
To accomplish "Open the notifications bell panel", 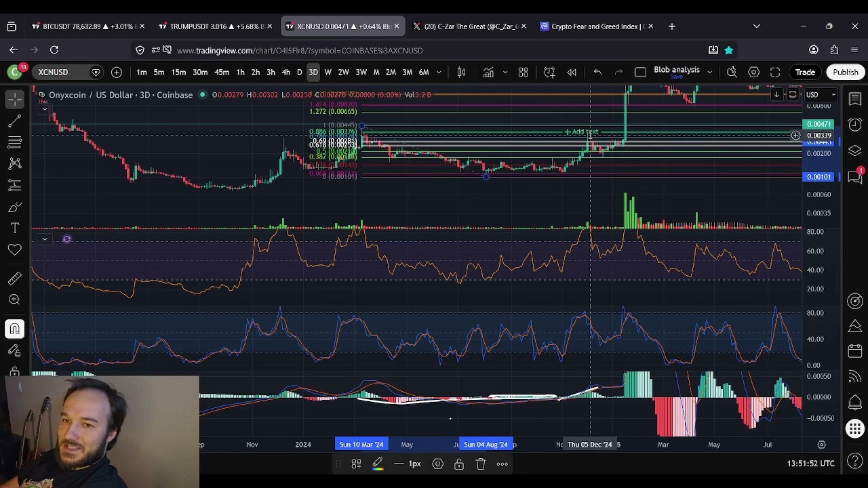I will (x=855, y=403).
